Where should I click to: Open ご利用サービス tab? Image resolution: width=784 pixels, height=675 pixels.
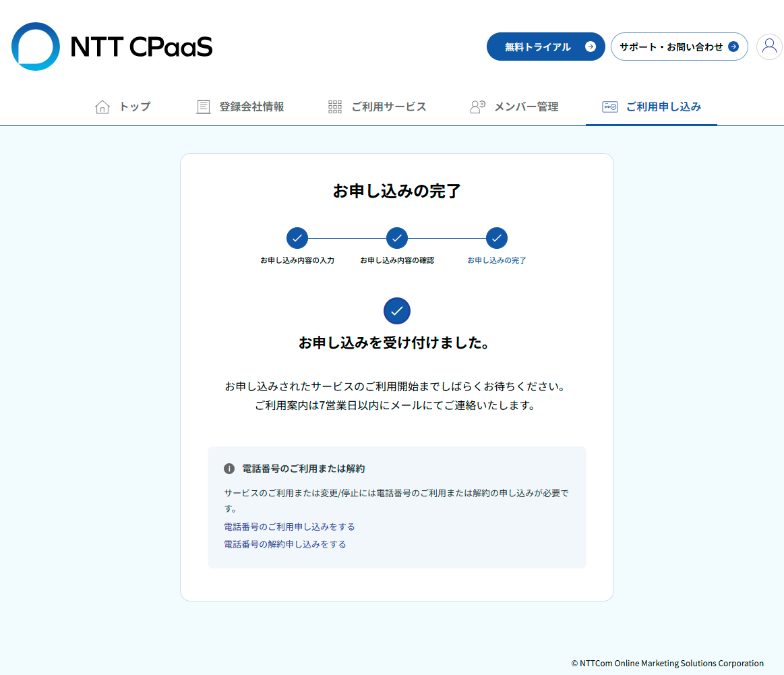point(378,107)
